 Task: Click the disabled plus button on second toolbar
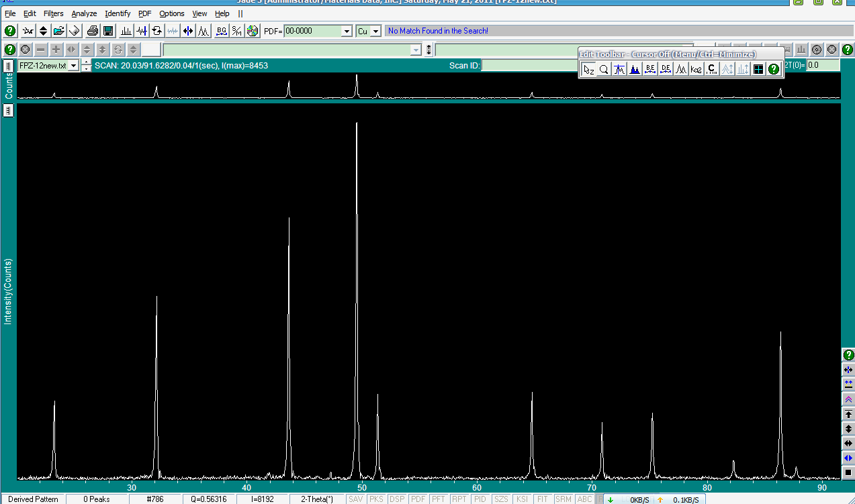56,50
